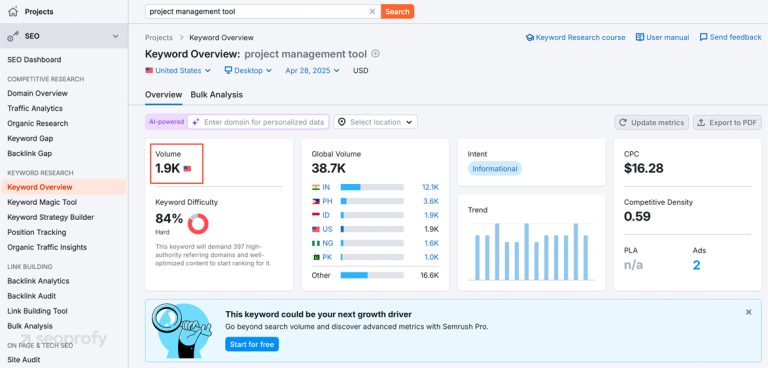
Task: Click the Export to PDF button
Action: tap(727, 123)
